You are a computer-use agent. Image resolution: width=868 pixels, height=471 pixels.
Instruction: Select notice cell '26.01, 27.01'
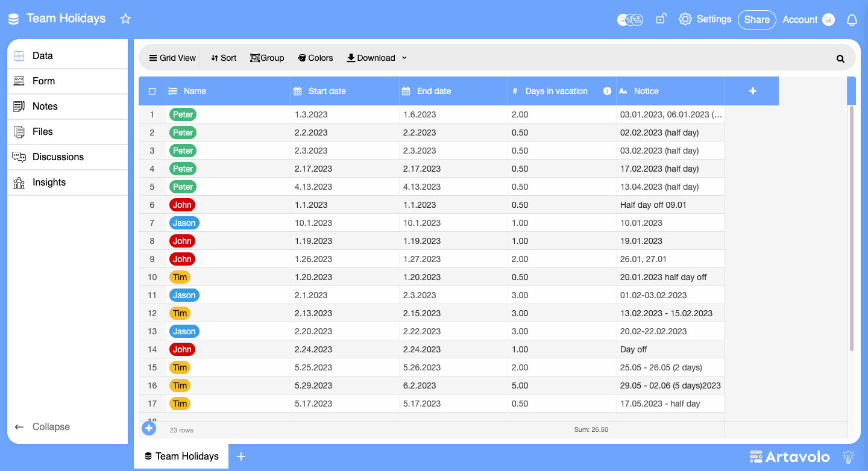[x=670, y=259]
